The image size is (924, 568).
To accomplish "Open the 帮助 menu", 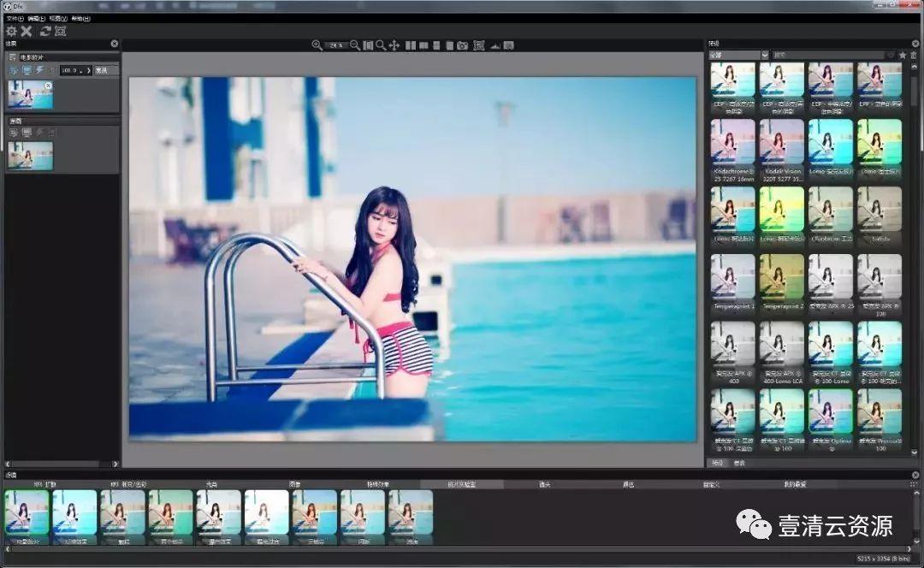I will coord(80,18).
